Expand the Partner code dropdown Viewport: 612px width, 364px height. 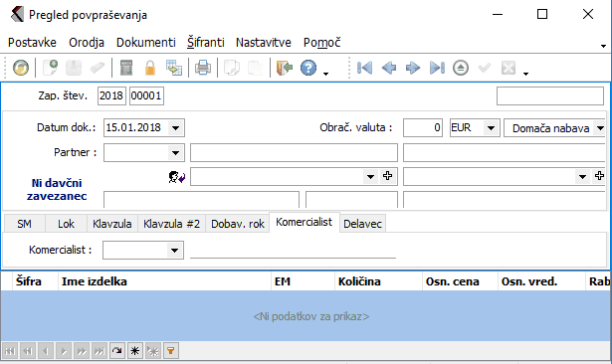(175, 152)
